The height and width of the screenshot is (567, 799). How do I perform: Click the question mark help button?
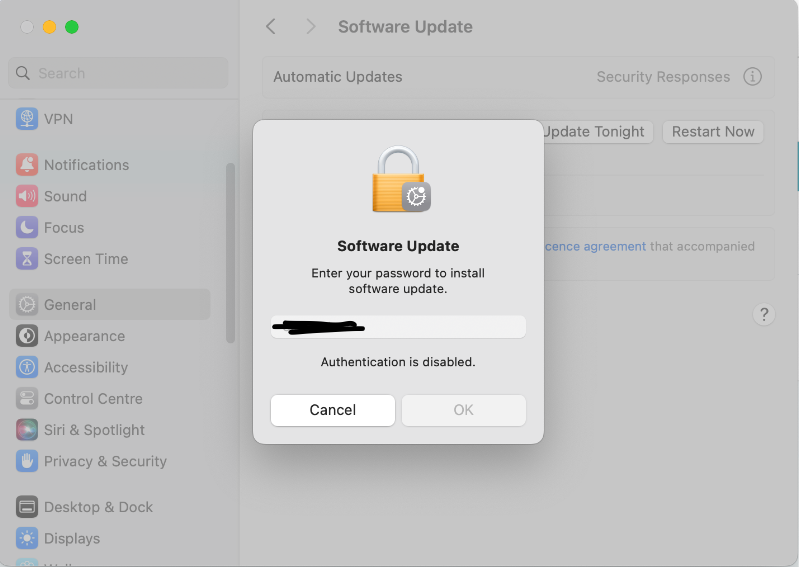[x=764, y=315]
